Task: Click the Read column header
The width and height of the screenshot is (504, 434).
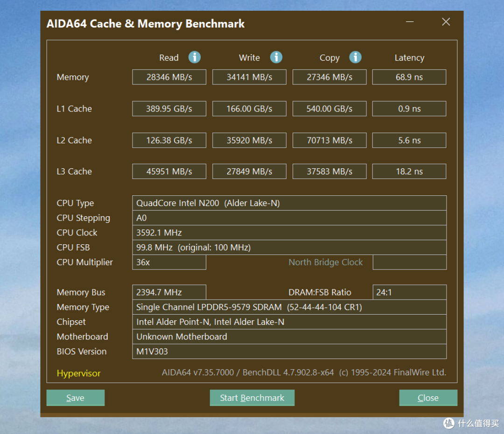Action: point(169,58)
